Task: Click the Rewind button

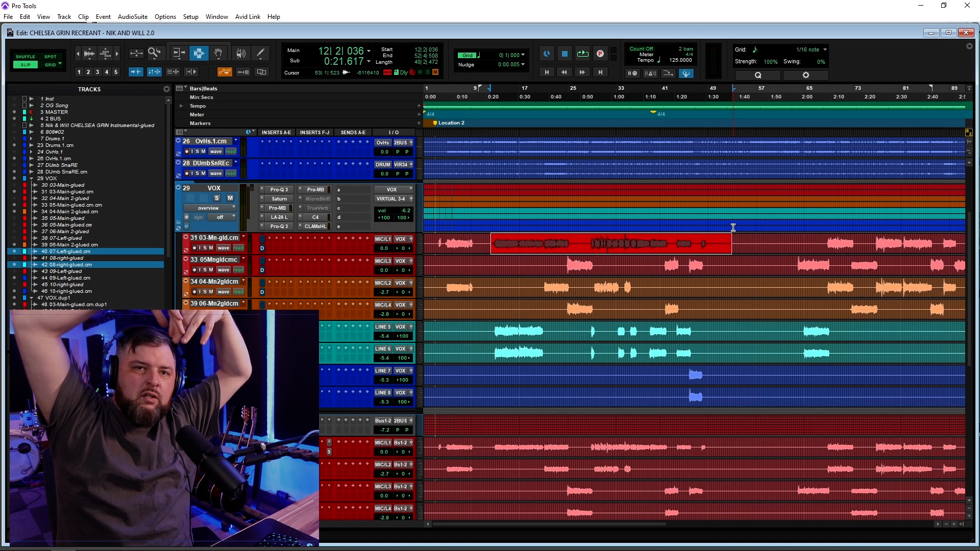Action: (565, 72)
